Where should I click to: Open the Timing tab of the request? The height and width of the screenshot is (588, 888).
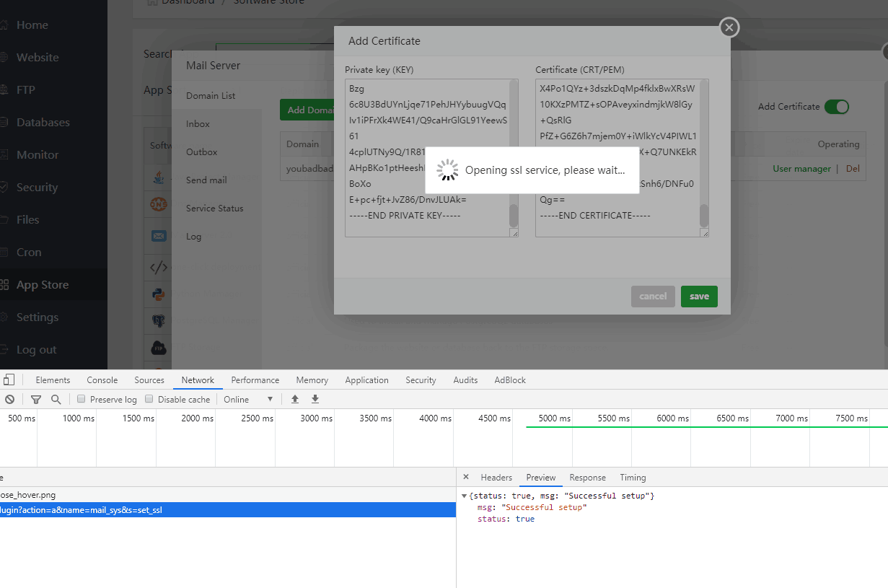pos(633,478)
